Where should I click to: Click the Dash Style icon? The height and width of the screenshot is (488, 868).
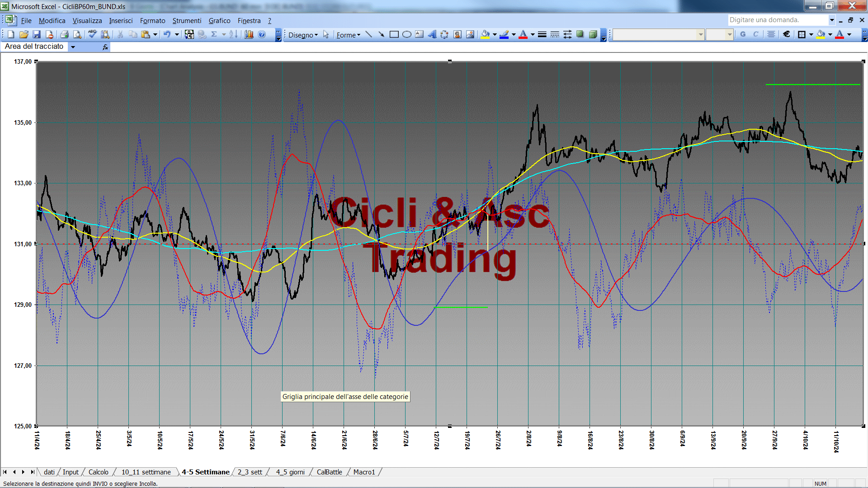tap(555, 34)
